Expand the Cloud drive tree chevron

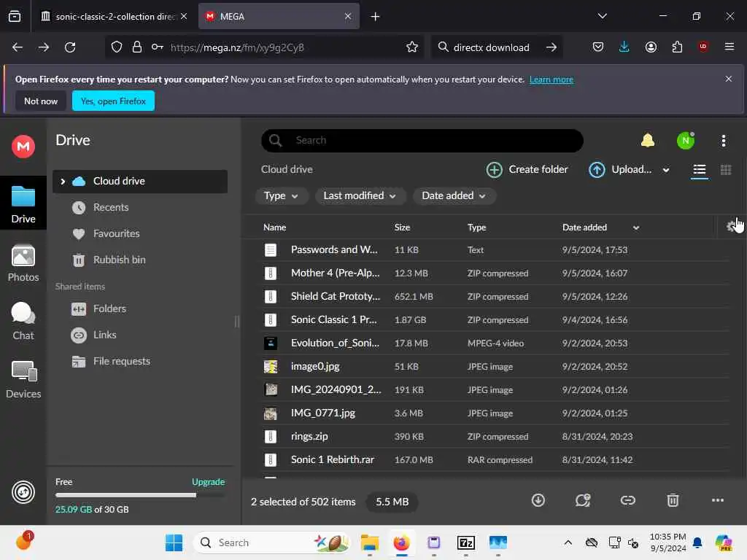63,182
